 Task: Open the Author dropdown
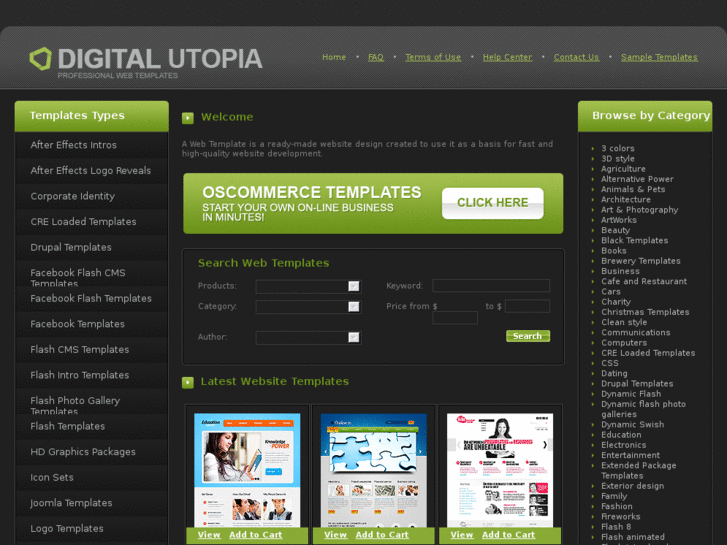coord(308,337)
